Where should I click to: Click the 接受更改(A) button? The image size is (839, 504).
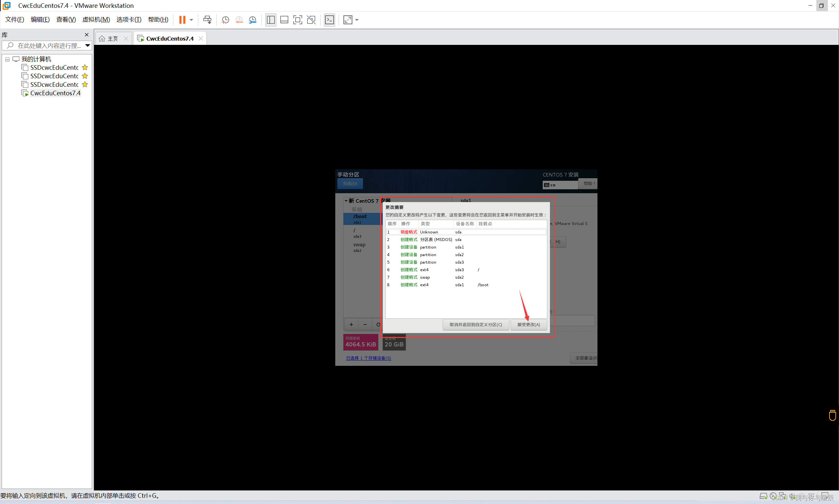point(528,324)
